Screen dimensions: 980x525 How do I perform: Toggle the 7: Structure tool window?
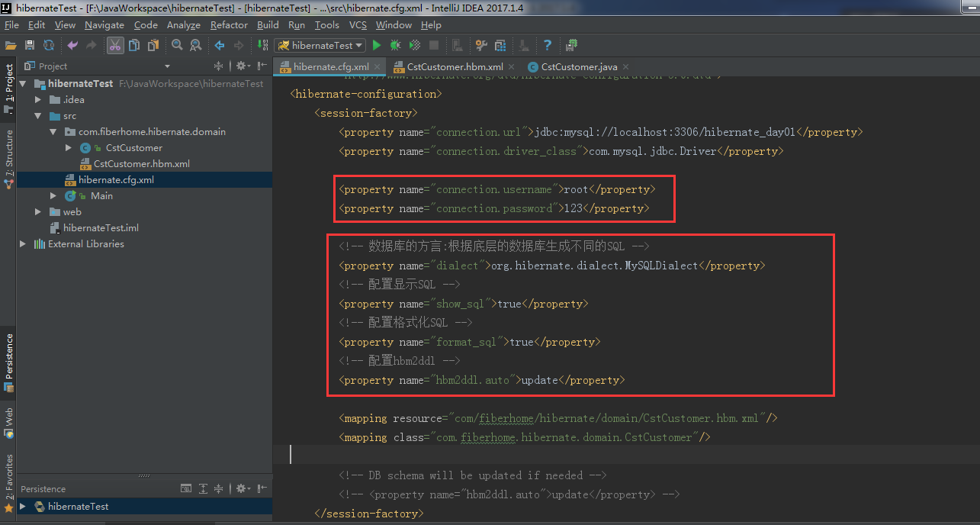8,158
